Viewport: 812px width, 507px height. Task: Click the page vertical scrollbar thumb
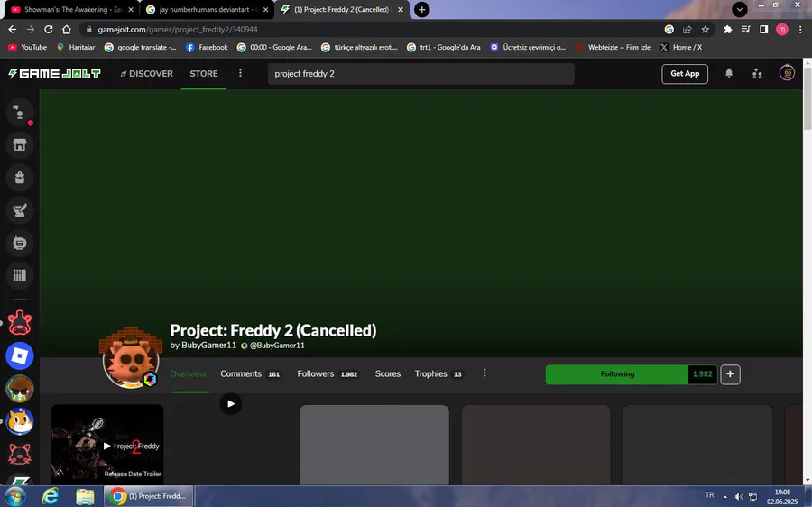tap(807, 98)
